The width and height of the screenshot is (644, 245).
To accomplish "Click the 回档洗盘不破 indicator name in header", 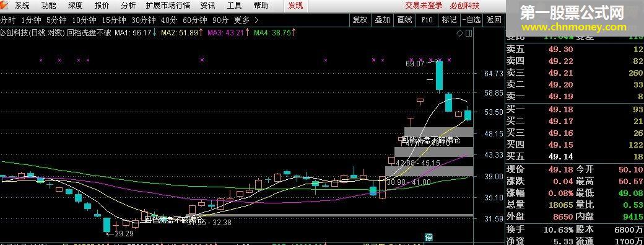I will pyautogui.click(x=89, y=33).
